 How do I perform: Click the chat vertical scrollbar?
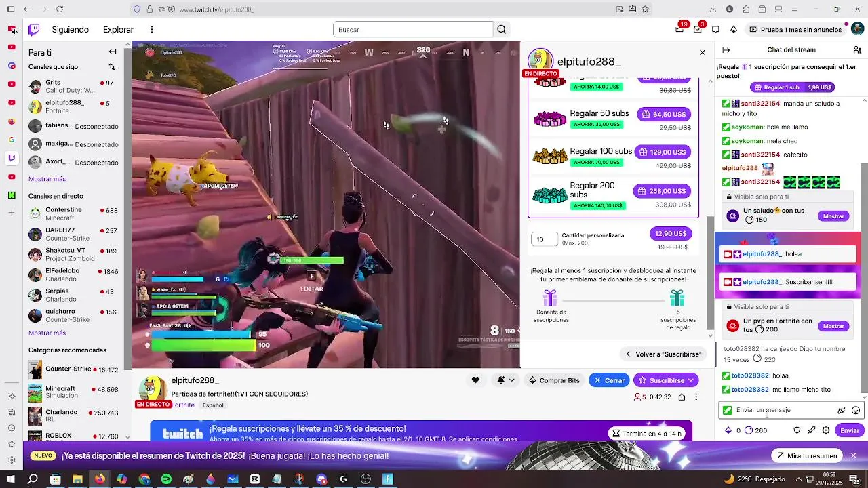click(864, 278)
